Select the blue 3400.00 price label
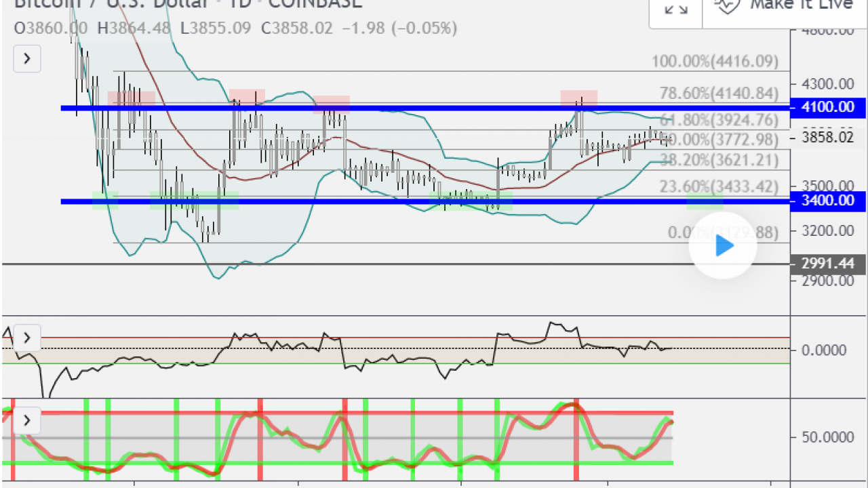The image size is (868, 488). pos(828,201)
